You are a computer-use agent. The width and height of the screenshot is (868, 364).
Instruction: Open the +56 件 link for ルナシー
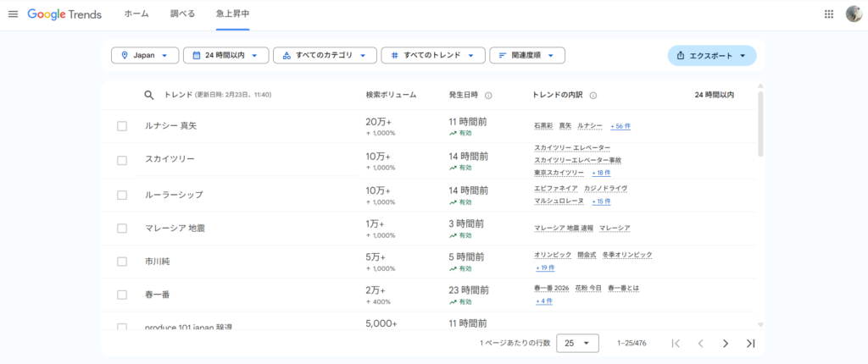(620, 126)
